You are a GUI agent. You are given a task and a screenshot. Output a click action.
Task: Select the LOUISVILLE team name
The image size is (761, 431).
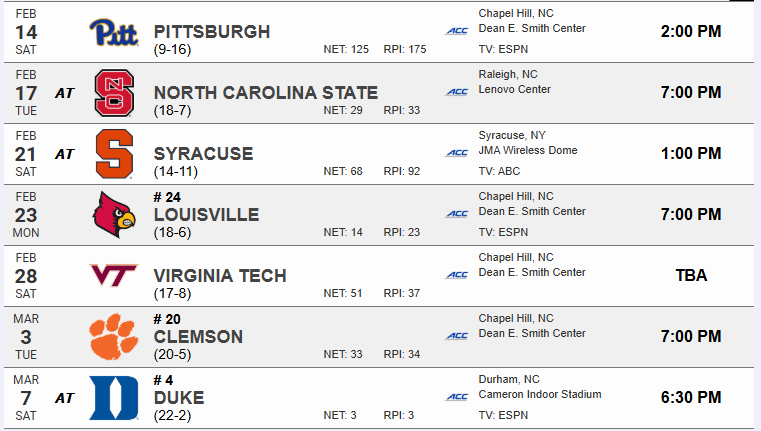[207, 215]
